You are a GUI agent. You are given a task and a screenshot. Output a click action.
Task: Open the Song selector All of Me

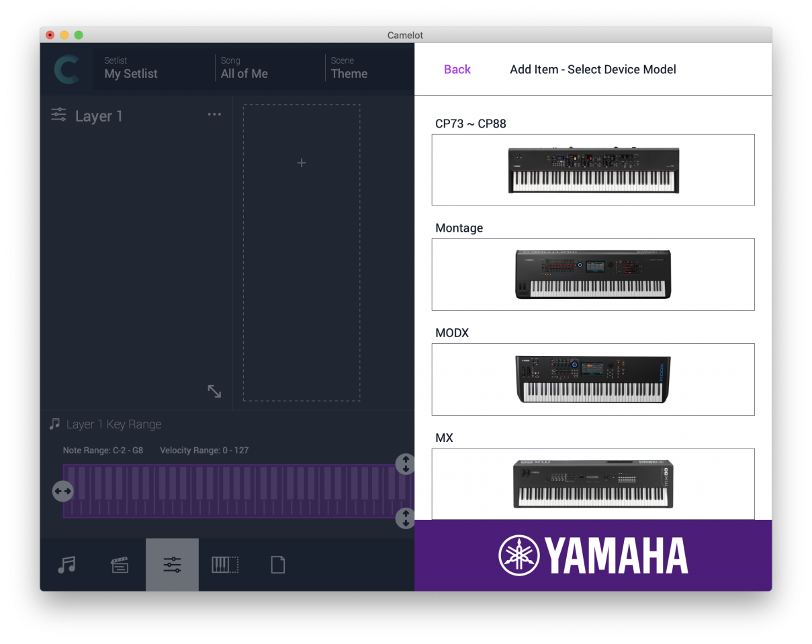click(244, 68)
